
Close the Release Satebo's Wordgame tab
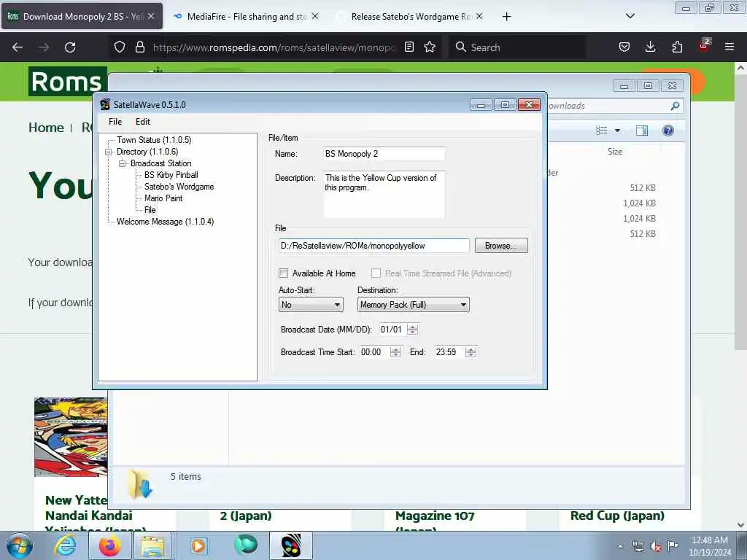[479, 16]
